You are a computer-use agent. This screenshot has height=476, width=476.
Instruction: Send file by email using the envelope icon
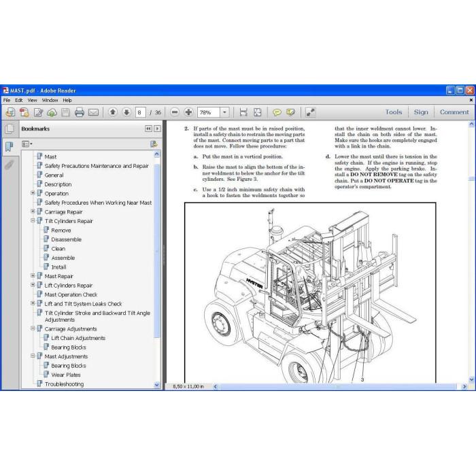tap(93, 112)
